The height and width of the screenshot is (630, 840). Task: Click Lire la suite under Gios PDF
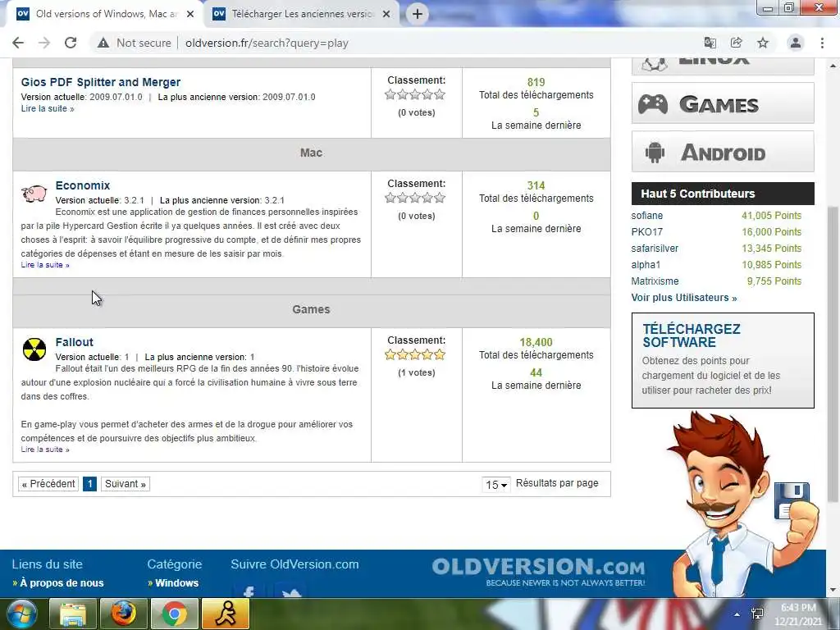tap(48, 109)
